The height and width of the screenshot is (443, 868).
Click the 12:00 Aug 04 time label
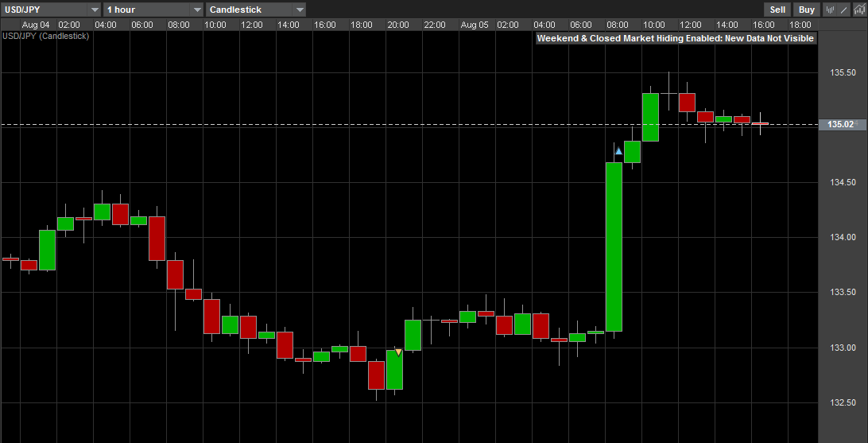click(251, 25)
